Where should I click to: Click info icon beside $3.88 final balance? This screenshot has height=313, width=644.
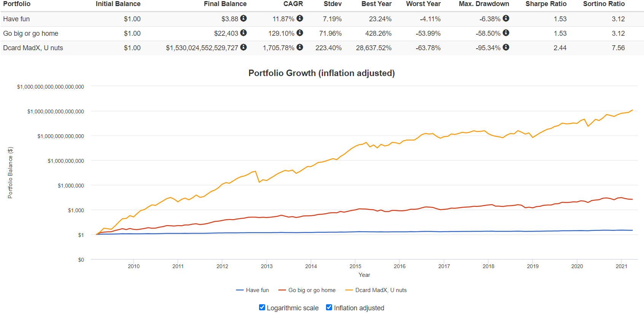click(243, 18)
